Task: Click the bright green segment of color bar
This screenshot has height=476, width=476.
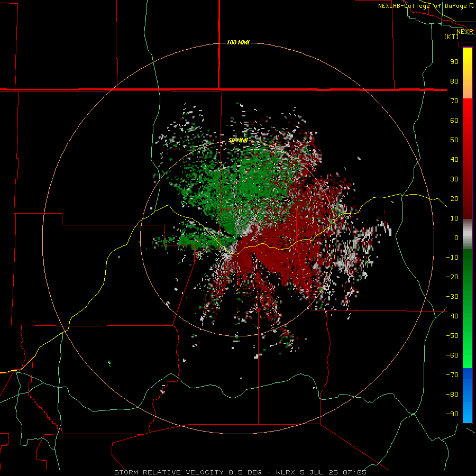Action: click(x=467, y=349)
